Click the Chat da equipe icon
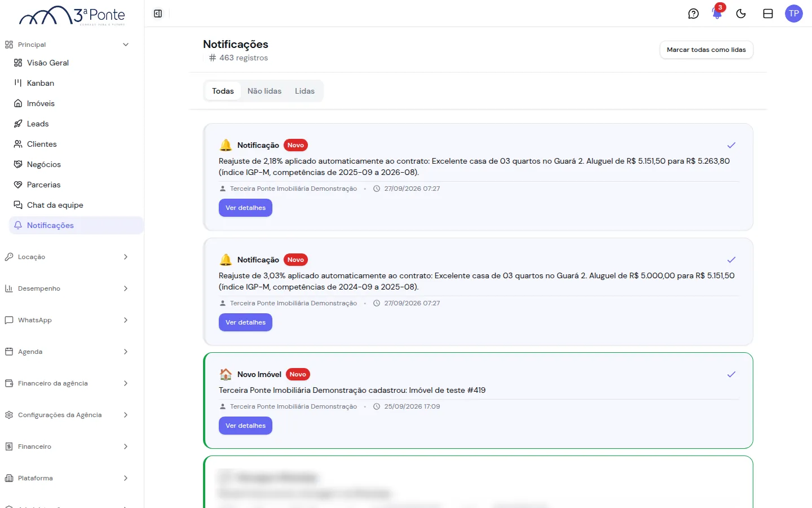 [x=18, y=205]
